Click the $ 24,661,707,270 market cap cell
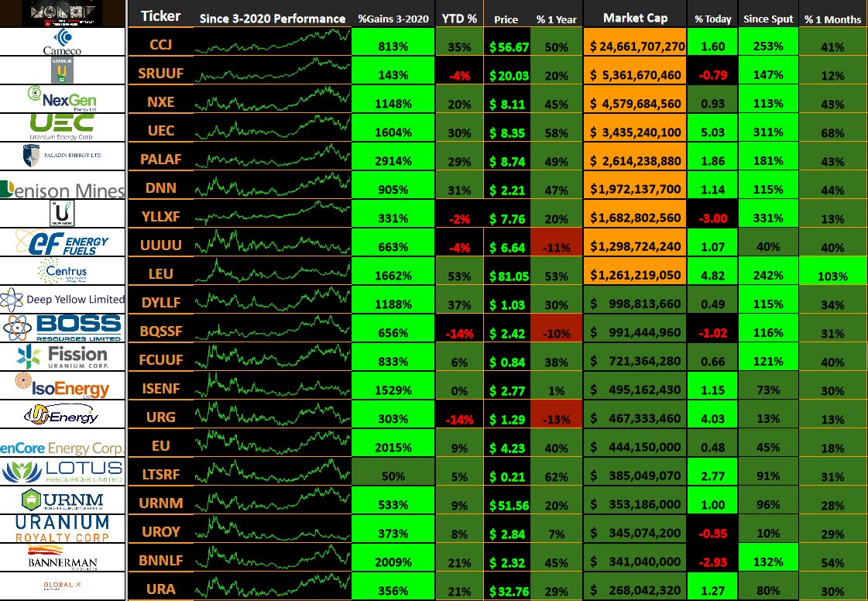The image size is (868, 601). [x=635, y=43]
